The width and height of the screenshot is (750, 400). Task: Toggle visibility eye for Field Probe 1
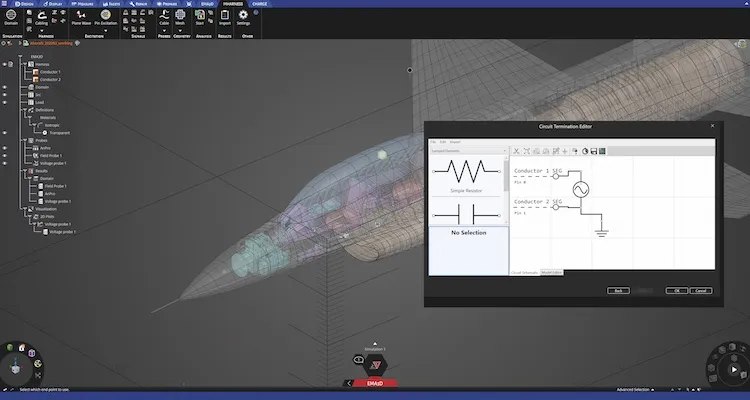[x=5, y=156]
